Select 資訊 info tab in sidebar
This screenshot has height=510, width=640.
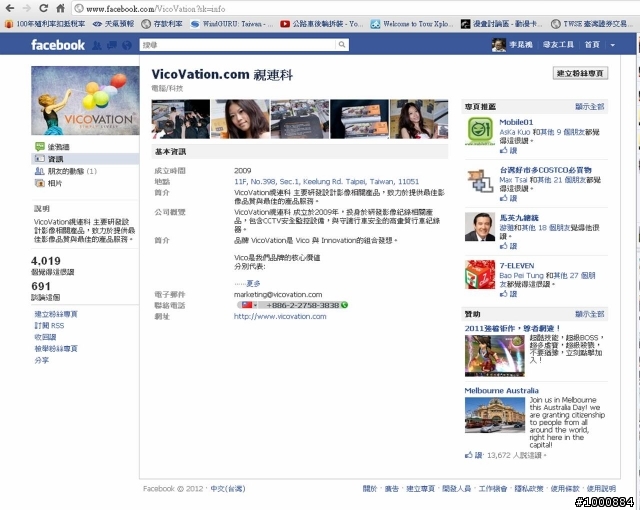click(x=85, y=159)
